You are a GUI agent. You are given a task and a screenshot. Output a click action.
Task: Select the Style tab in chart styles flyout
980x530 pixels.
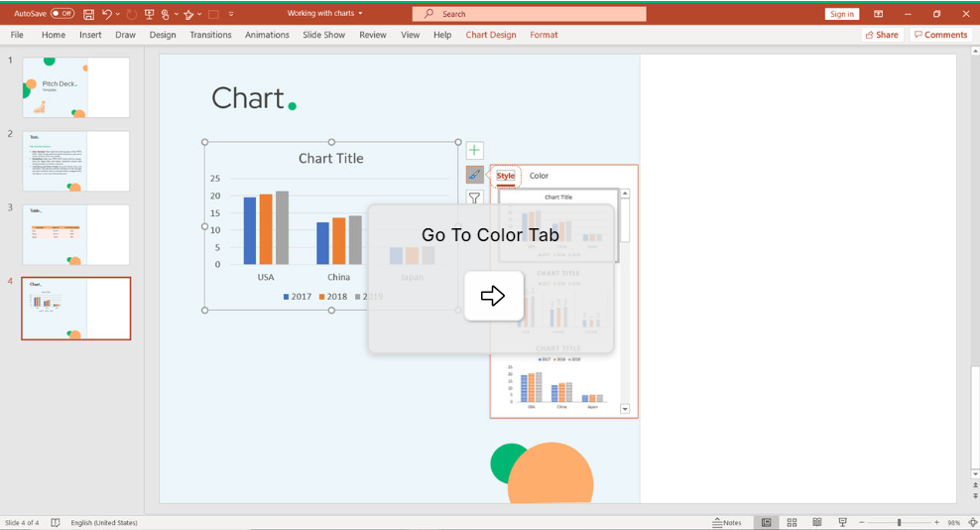[506, 176]
